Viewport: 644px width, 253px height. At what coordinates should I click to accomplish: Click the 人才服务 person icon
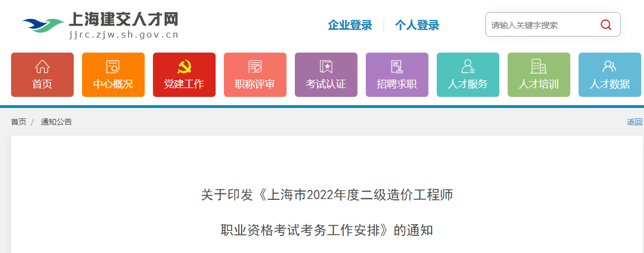[468, 67]
